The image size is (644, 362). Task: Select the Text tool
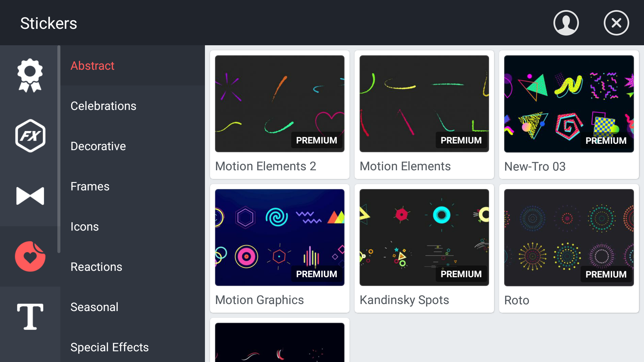(30, 316)
